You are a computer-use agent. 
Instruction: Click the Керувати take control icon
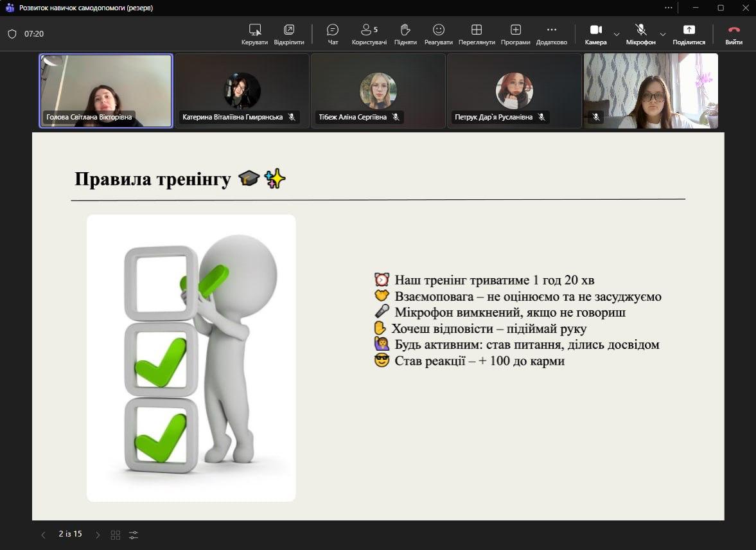pyautogui.click(x=255, y=34)
